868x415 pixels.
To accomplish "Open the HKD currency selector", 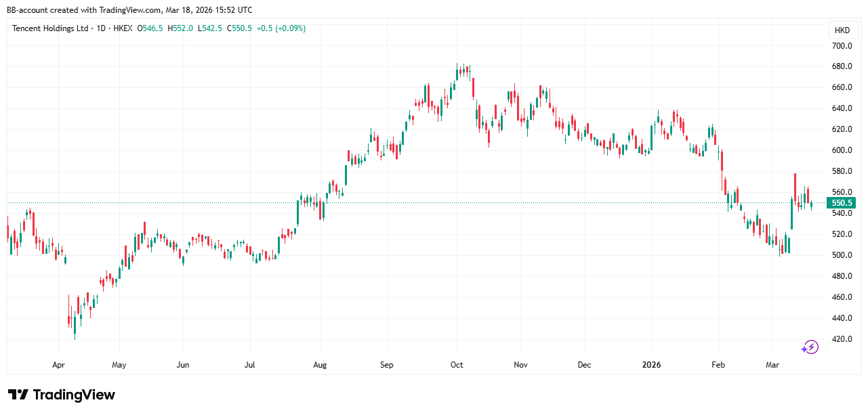I will coord(842,30).
